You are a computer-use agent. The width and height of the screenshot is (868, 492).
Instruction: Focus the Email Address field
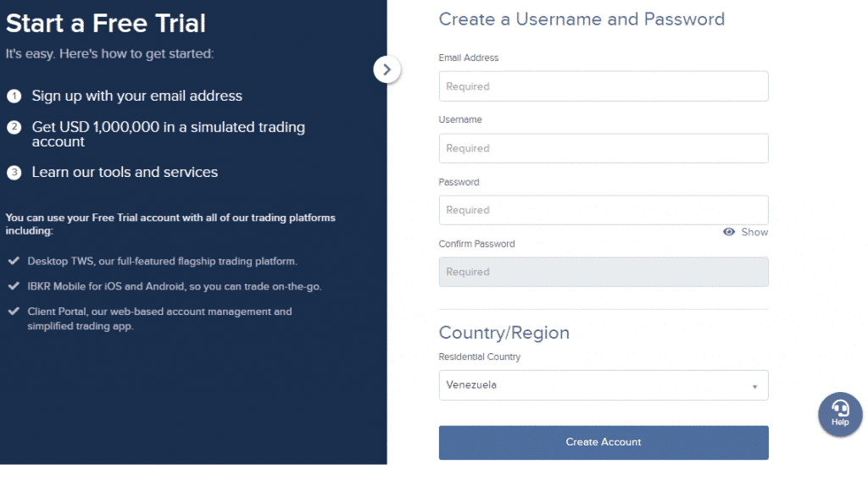click(604, 86)
